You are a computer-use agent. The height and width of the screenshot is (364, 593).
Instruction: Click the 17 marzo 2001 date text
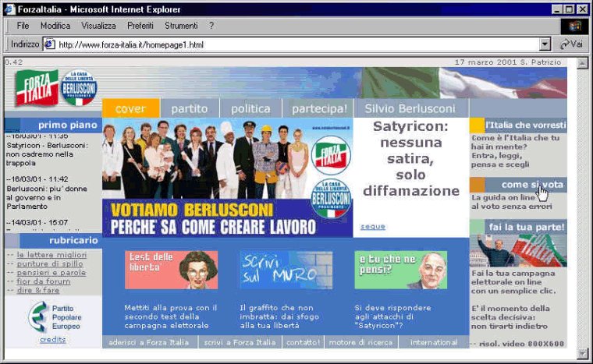tap(508, 62)
